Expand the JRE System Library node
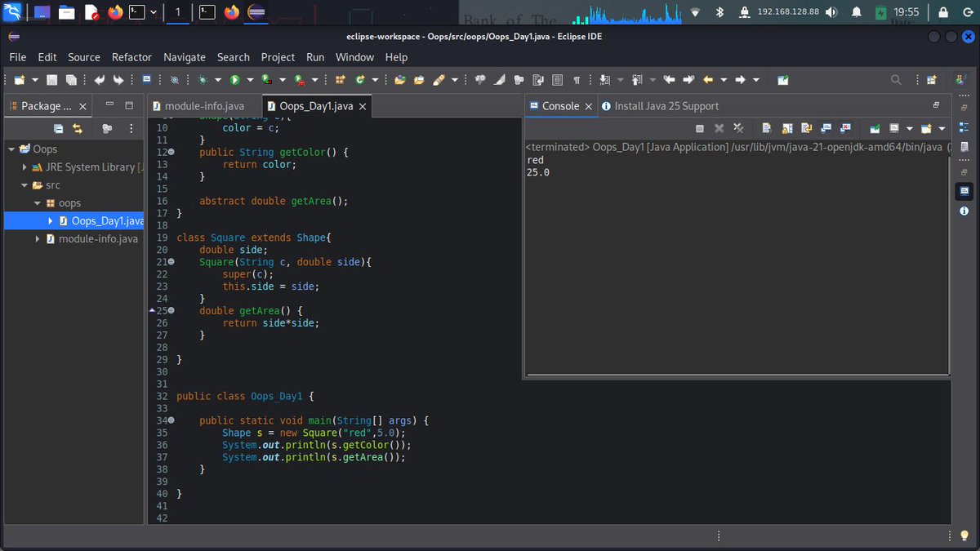This screenshot has width=980, height=551. (24, 167)
